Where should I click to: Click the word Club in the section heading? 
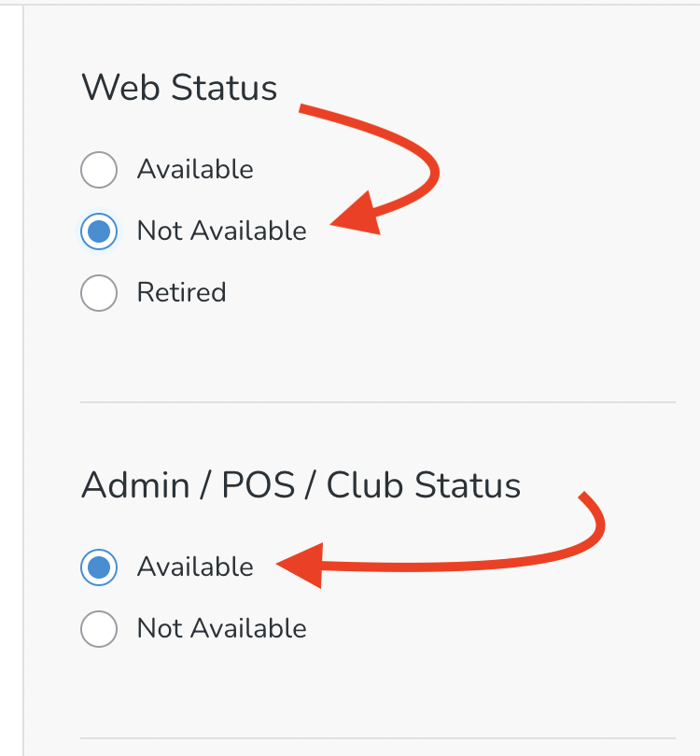(x=365, y=485)
